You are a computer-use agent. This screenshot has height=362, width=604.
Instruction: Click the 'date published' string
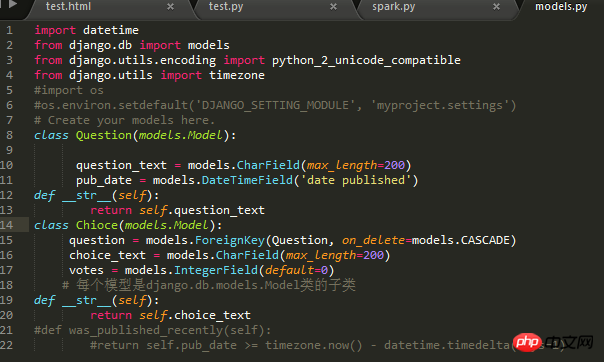pos(356,180)
